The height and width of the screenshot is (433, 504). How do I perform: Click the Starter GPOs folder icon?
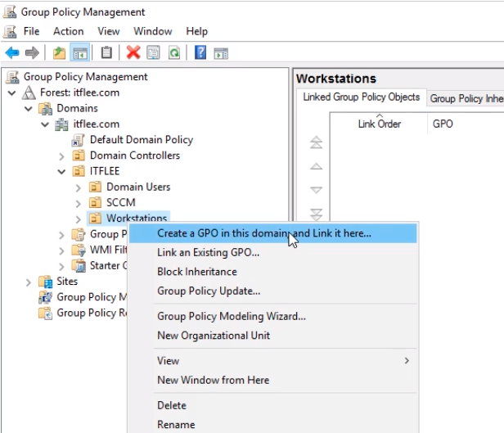point(79,266)
